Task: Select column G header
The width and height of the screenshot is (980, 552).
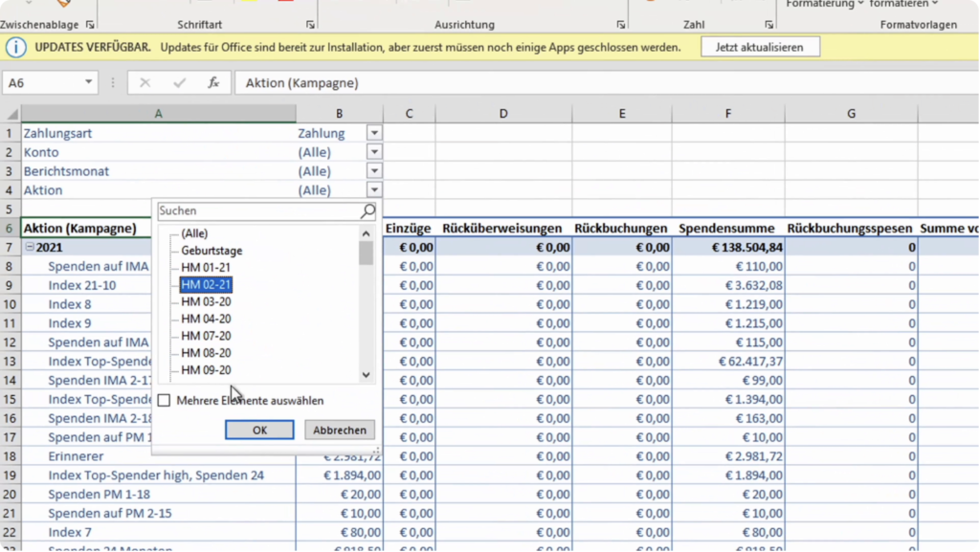Action: point(851,114)
